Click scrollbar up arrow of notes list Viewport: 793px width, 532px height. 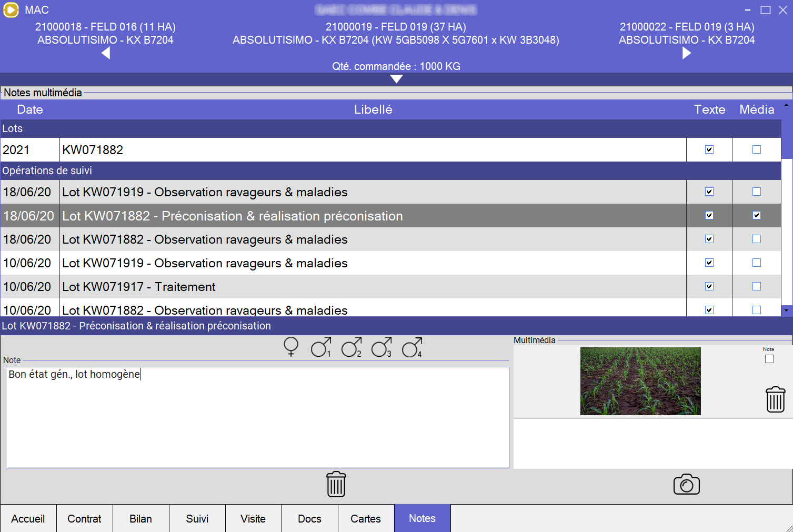787,105
